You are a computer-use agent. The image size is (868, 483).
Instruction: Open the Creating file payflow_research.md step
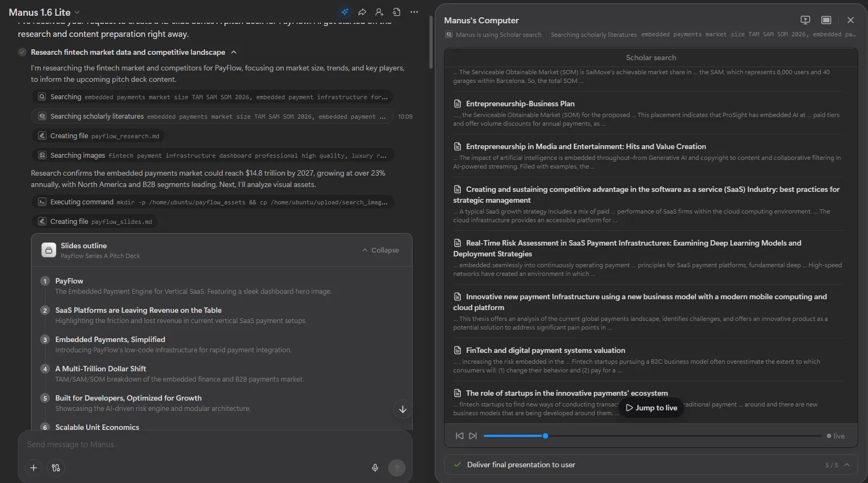point(99,136)
